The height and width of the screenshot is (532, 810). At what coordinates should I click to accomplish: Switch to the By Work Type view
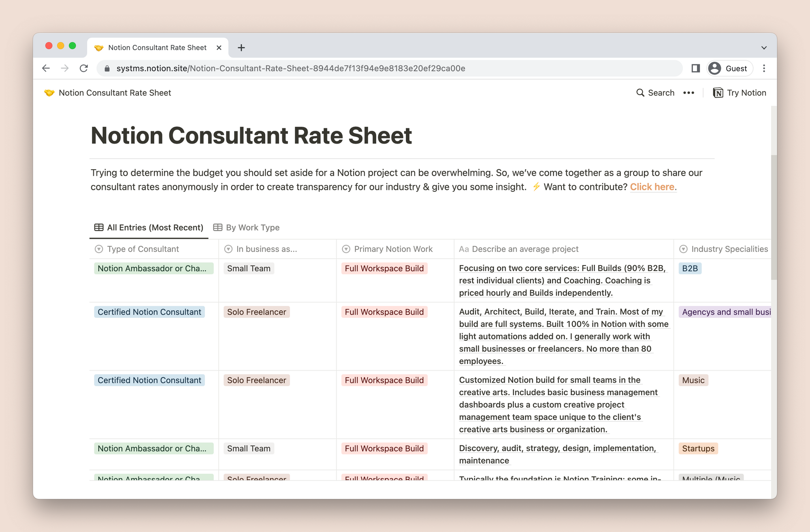click(x=247, y=228)
